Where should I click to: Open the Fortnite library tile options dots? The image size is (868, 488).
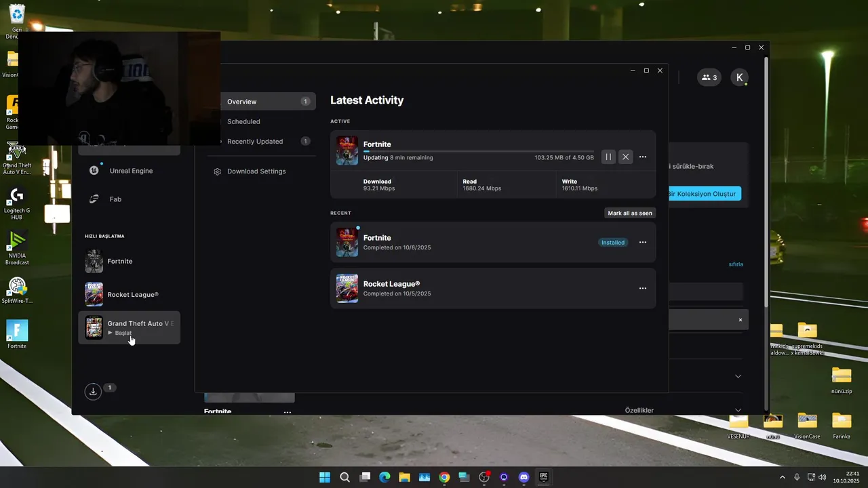[288, 411]
